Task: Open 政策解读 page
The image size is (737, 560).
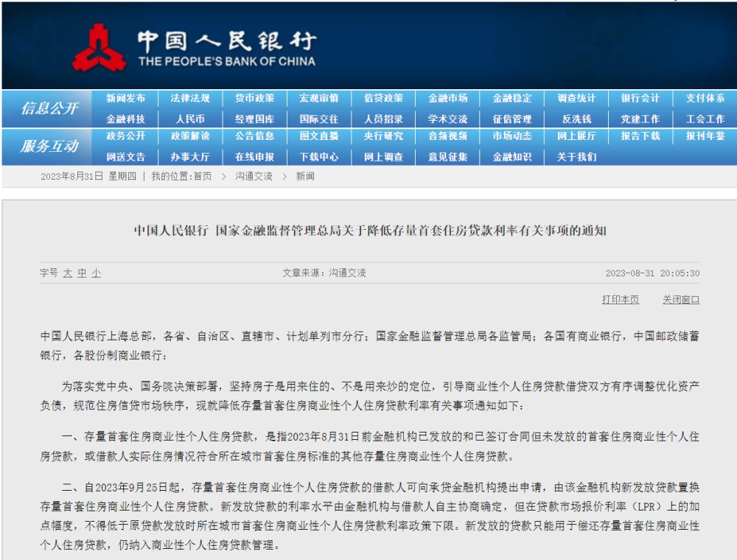Action: point(190,136)
